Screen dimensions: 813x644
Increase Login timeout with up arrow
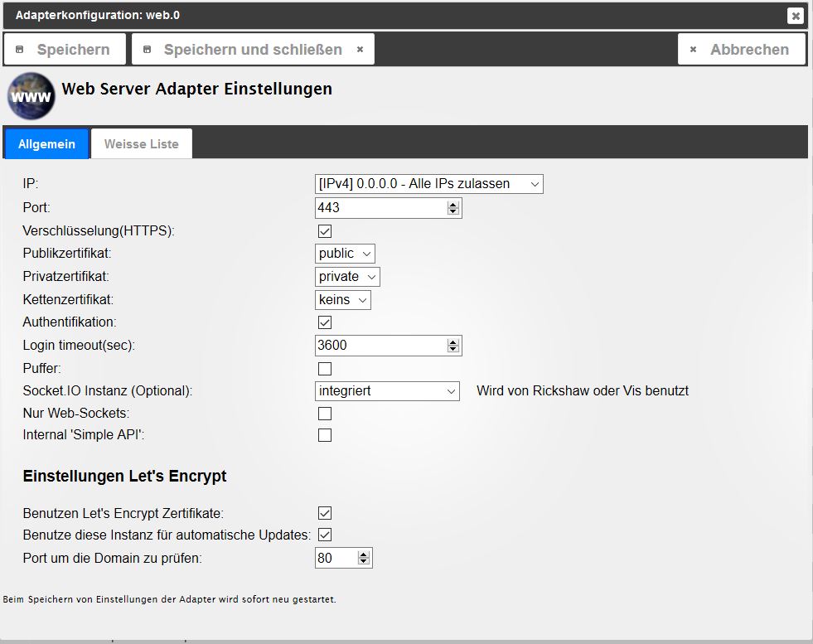(453, 342)
